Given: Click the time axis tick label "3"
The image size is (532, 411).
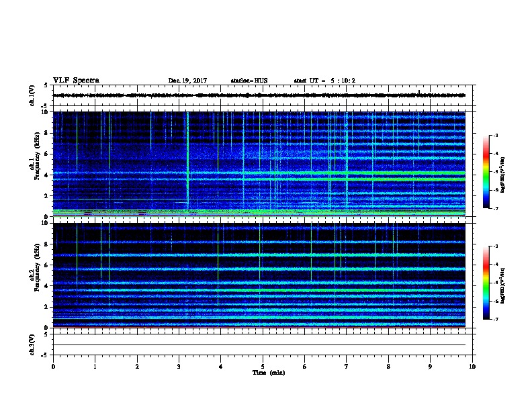Looking at the screenshot, I should pyautogui.click(x=179, y=367).
